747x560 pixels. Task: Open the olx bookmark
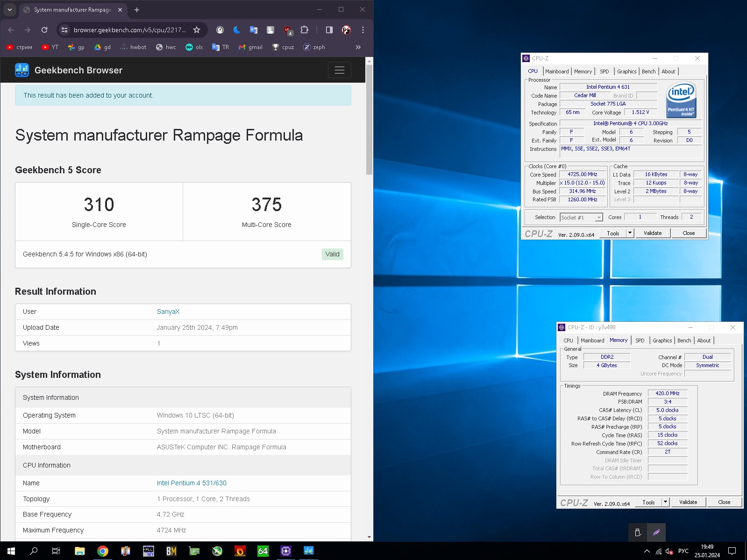[194, 47]
